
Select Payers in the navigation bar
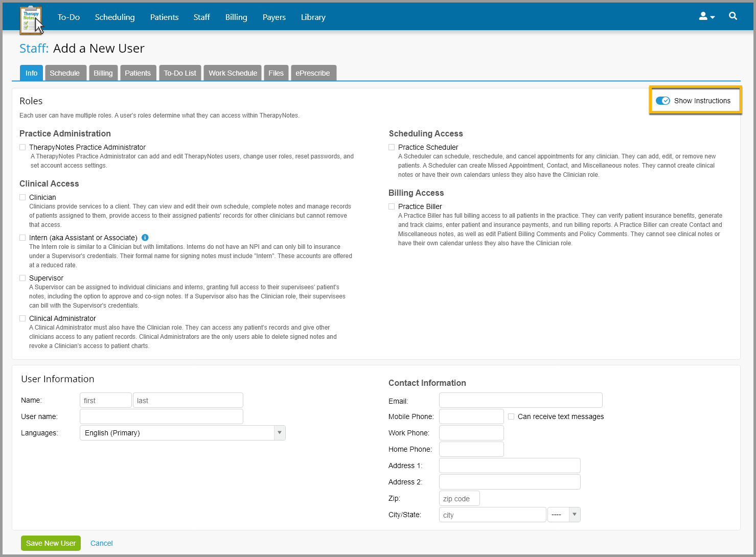[274, 17]
